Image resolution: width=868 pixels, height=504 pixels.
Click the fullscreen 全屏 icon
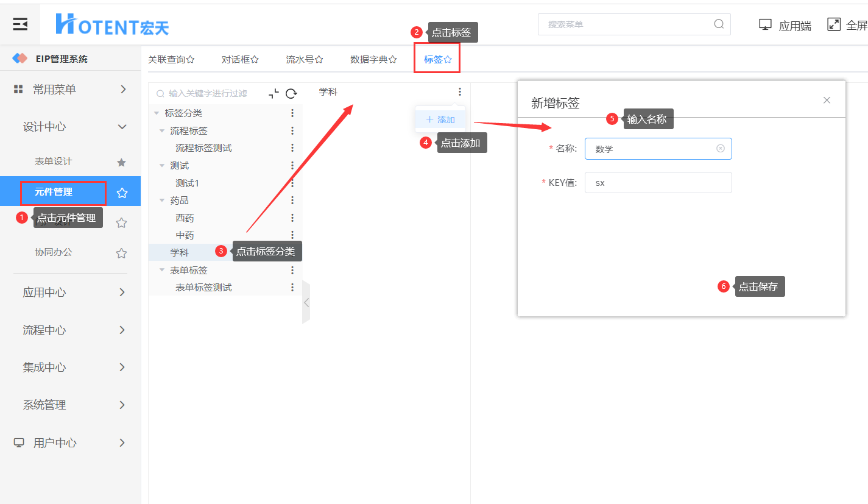tap(834, 24)
